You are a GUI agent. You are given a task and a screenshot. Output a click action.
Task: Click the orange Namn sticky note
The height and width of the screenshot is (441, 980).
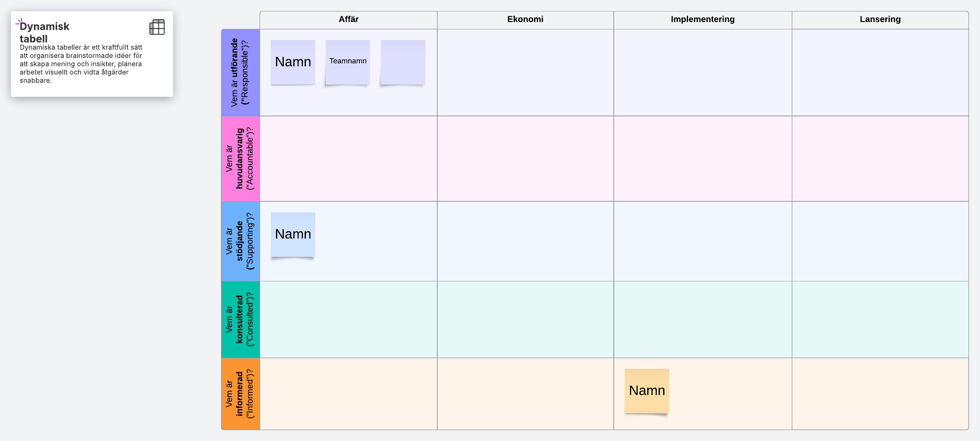(647, 391)
